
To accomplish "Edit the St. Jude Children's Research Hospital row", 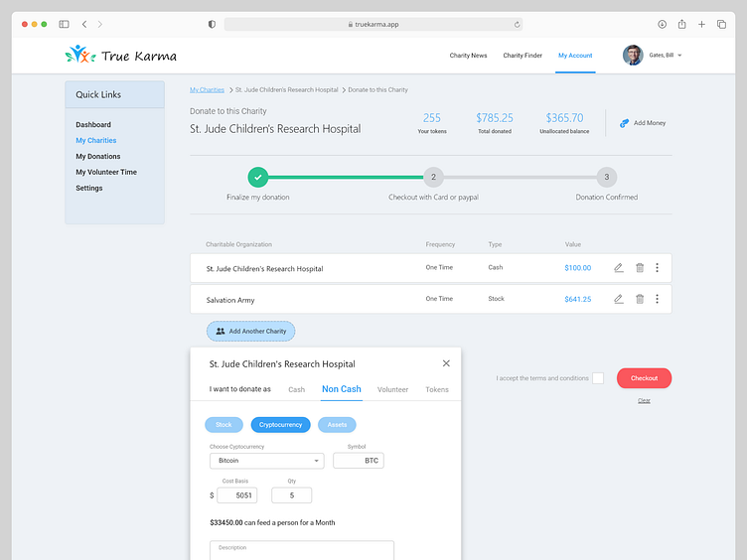I will point(619,268).
